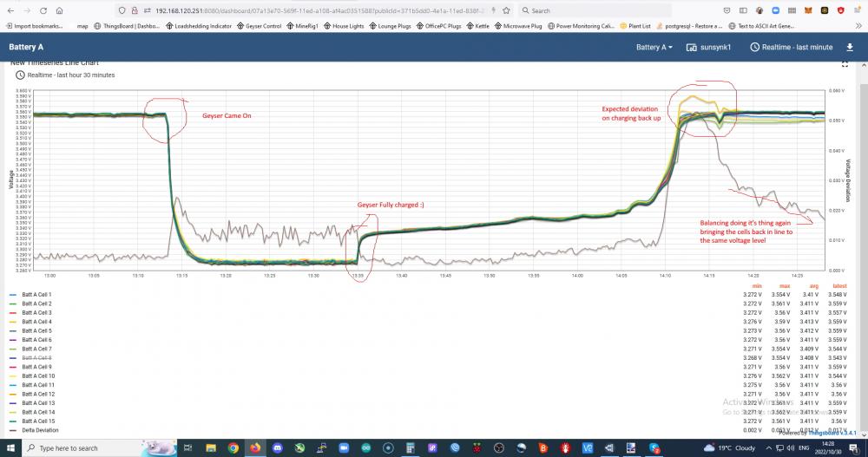Screen dimensions: 868x457
Task: Open the Geyser Control bookmark
Action: [x=259, y=26]
